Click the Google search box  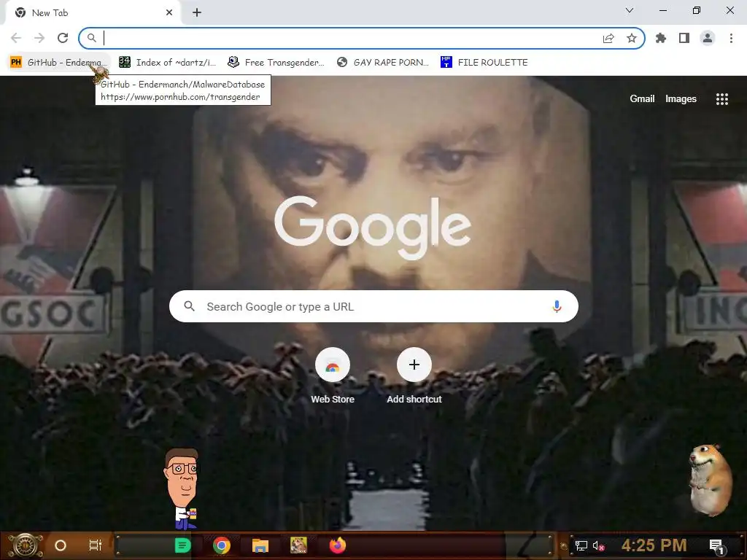click(373, 306)
